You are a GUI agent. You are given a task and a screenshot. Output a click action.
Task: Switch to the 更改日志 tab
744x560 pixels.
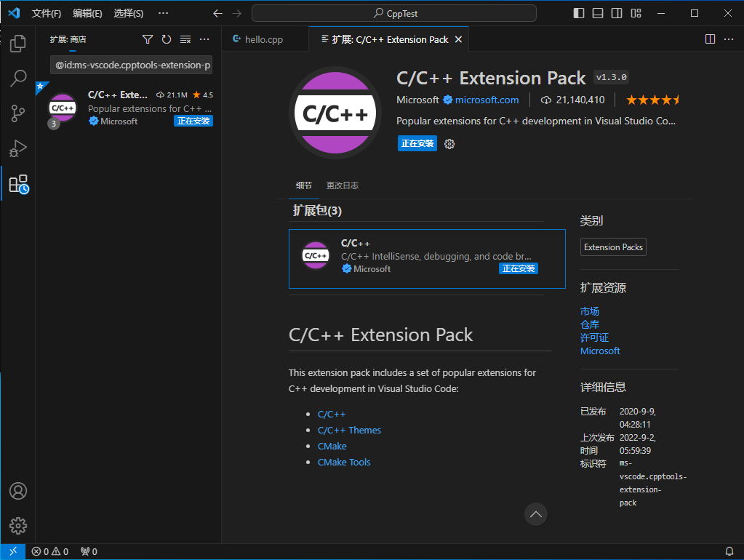(x=342, y=185)
